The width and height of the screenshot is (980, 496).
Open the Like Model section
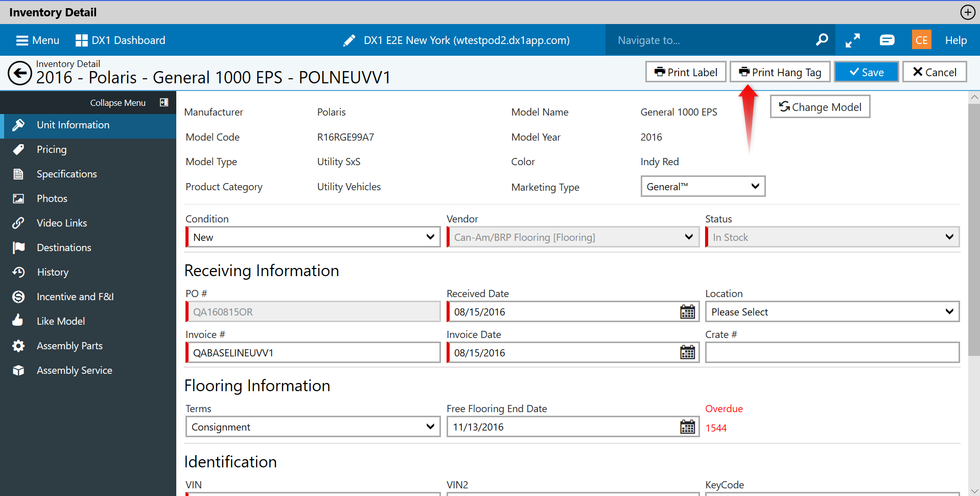point(88,322)
